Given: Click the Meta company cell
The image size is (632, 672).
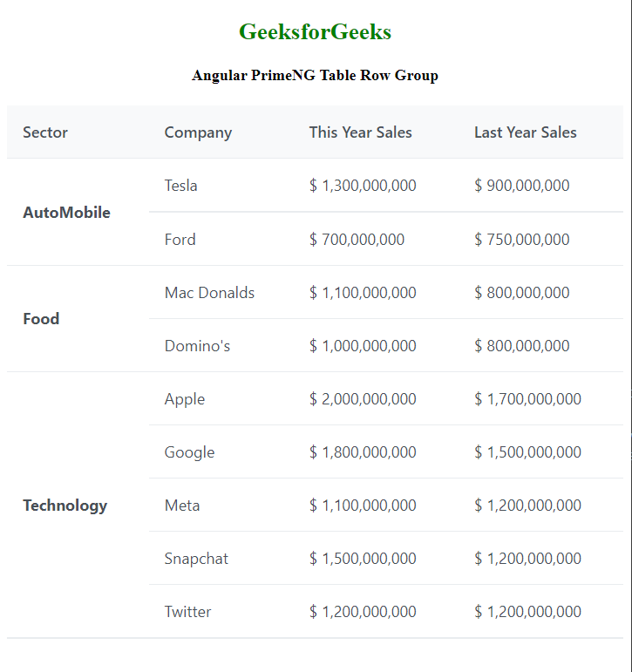Looking at the screenshot, I should click(182, 506).
